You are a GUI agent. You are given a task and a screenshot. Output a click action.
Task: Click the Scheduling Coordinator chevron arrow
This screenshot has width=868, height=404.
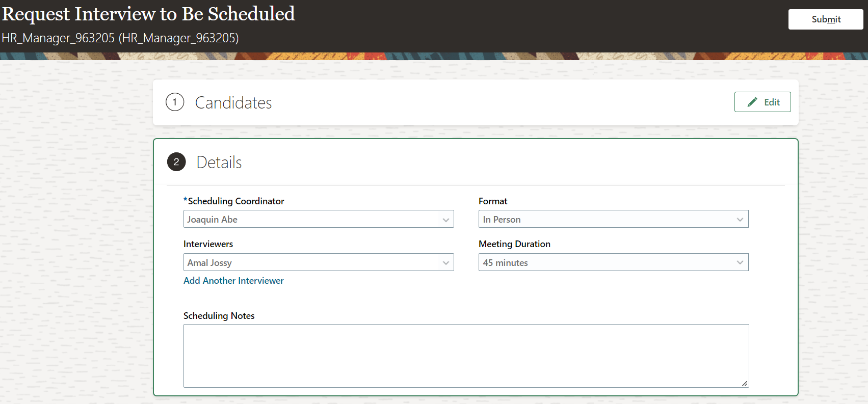pos(445,220)
